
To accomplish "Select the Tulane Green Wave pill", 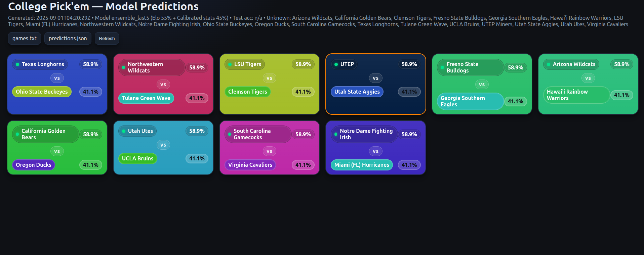I will (146, 98).
